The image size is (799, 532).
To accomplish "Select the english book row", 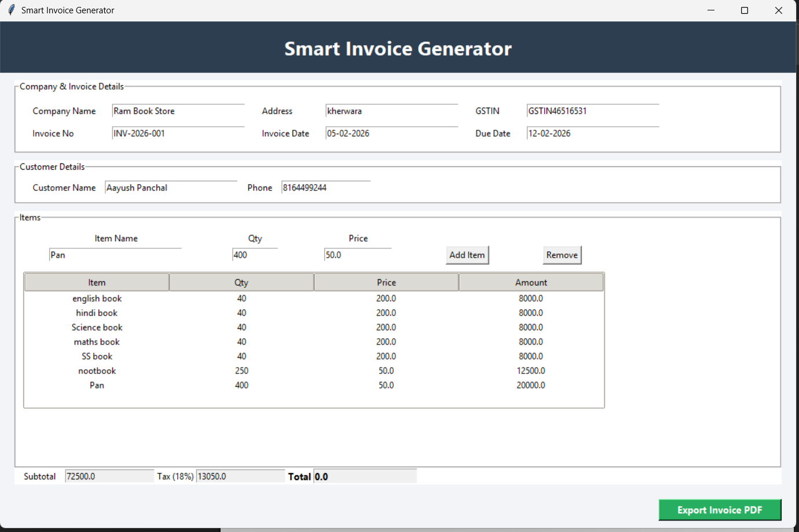I will (x=97, y=299).
